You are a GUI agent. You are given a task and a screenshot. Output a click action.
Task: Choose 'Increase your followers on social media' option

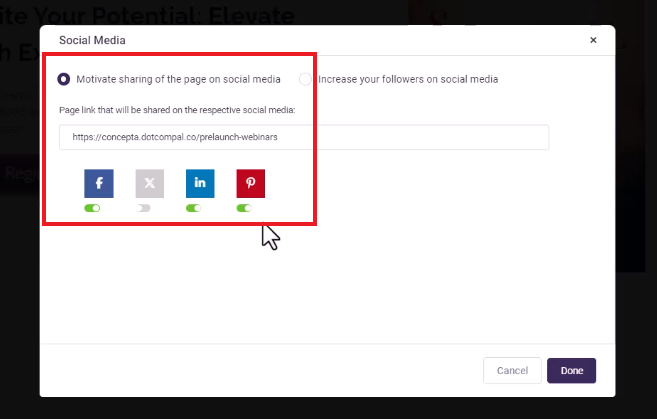tap(305, 79)
